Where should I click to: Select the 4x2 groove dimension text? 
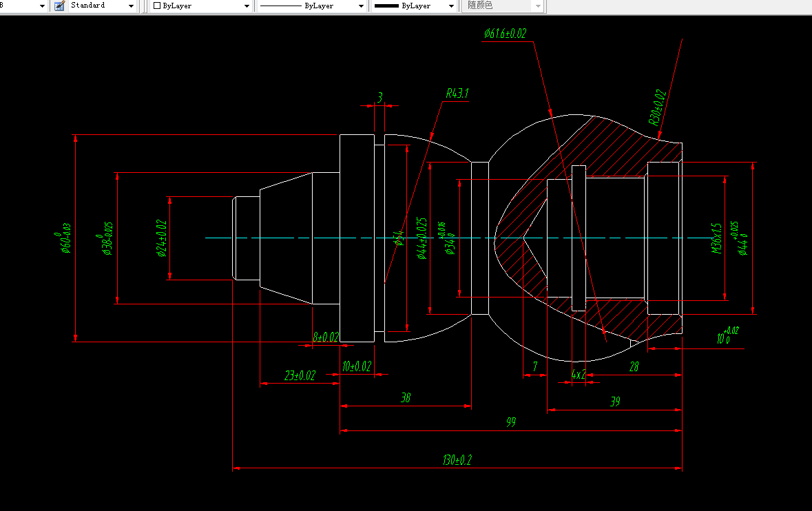click(x=579, y=375)
